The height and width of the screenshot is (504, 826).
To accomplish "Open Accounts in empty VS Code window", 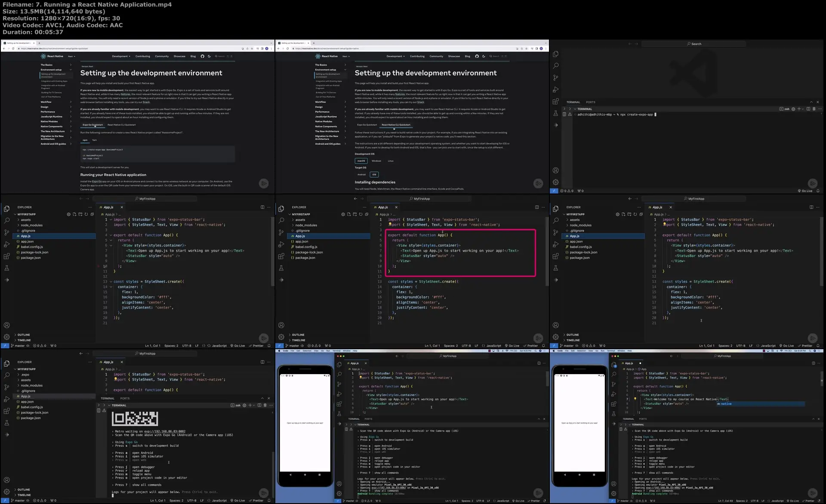I will point(555,170).
